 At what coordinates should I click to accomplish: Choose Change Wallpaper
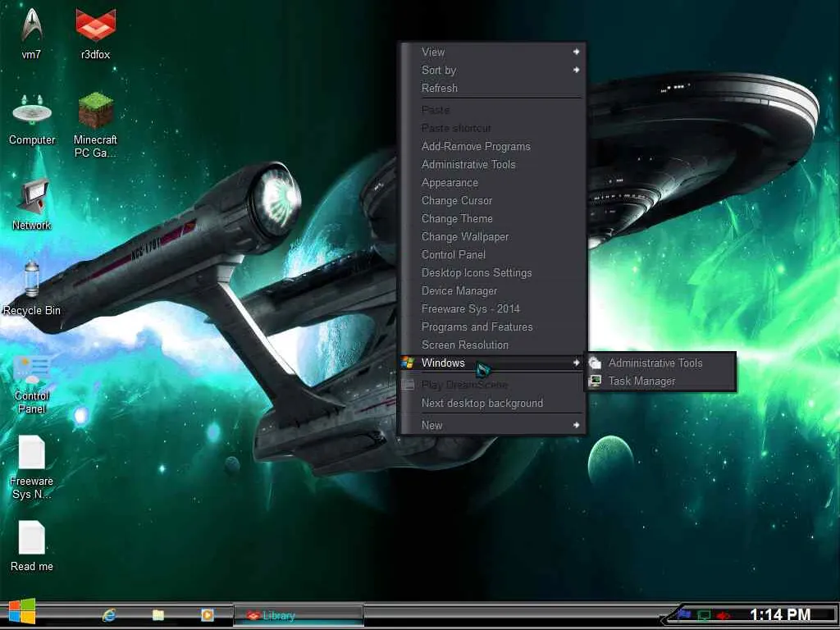(x=493, y=237)
